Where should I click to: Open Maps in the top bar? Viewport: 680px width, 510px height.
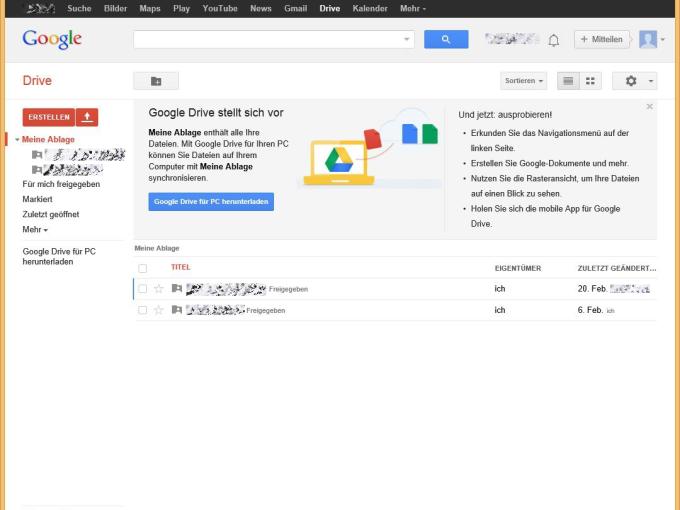tap(150, 9)
